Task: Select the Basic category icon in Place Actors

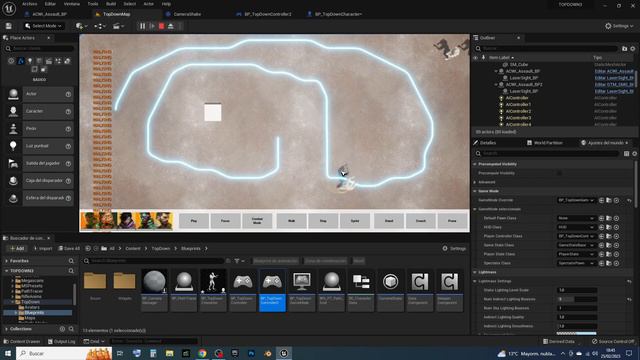Action: point(20,61)
